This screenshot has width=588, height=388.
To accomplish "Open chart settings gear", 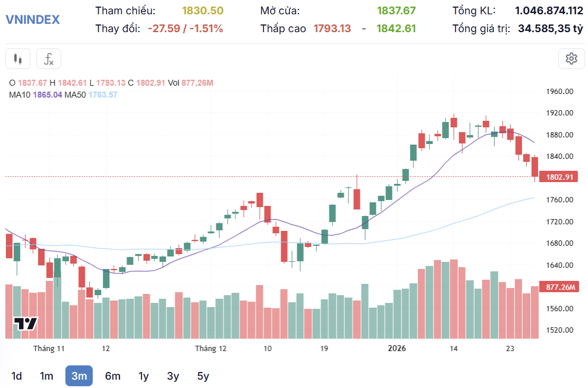I will [571, 58].
